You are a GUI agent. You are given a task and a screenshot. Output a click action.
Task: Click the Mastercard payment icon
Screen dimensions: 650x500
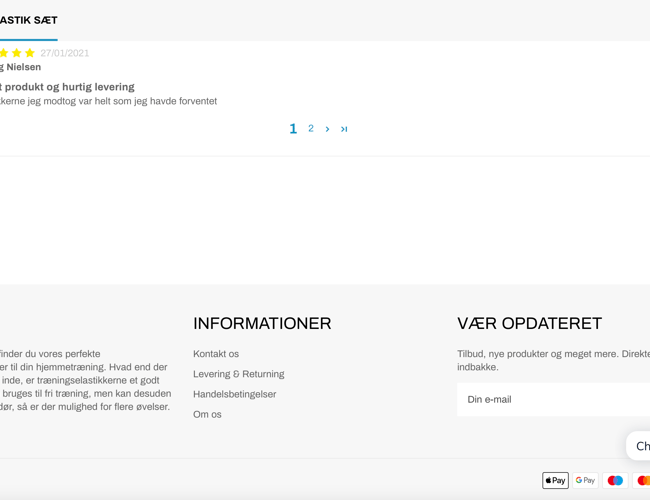643,481
